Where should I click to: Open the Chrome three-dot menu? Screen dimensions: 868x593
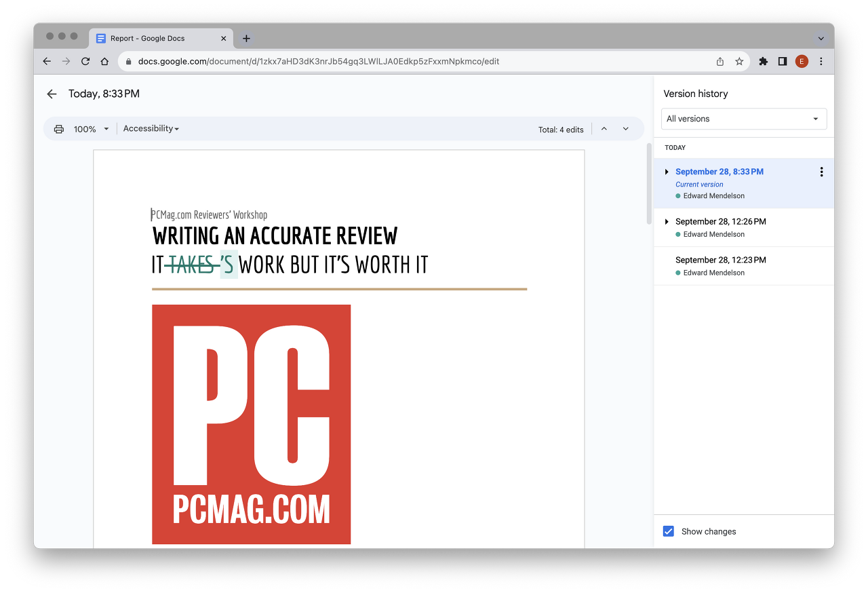tap(821, 61)
